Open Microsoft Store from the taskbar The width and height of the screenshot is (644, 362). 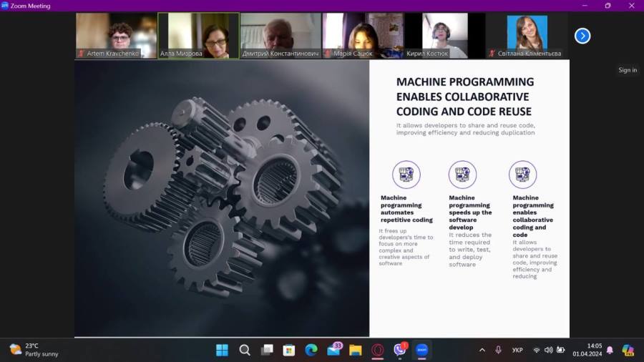(x=289, y=350)
